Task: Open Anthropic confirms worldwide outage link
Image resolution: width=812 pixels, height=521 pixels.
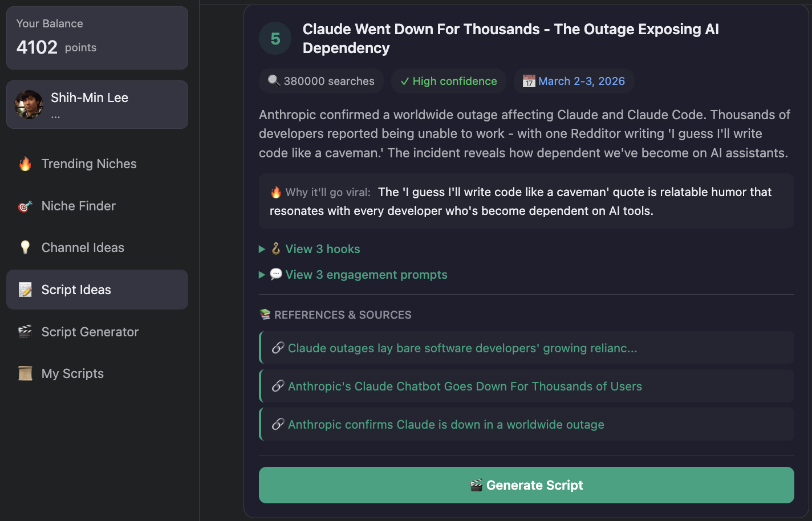Action: point(446,425)
